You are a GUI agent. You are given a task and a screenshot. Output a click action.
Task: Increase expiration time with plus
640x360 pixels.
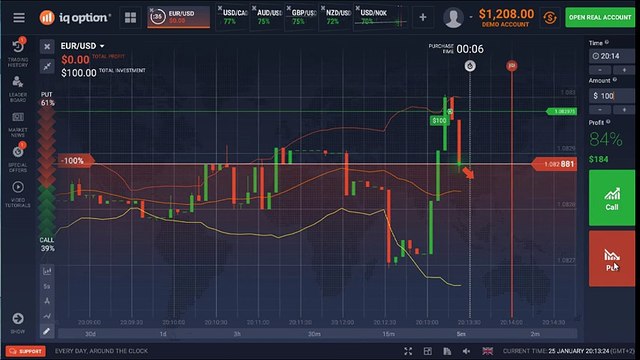coord(624,70)
